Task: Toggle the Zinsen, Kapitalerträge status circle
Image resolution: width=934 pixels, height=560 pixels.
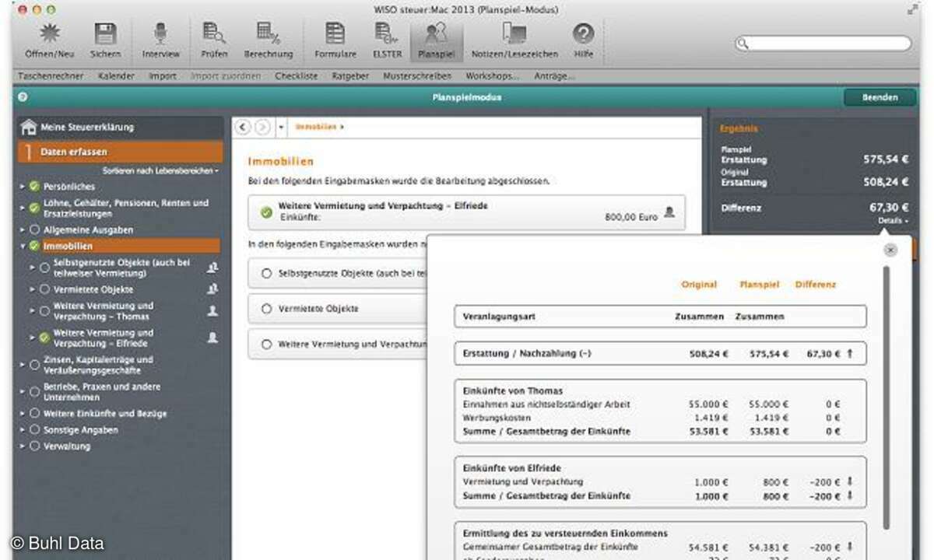Action: coord(34,365)
